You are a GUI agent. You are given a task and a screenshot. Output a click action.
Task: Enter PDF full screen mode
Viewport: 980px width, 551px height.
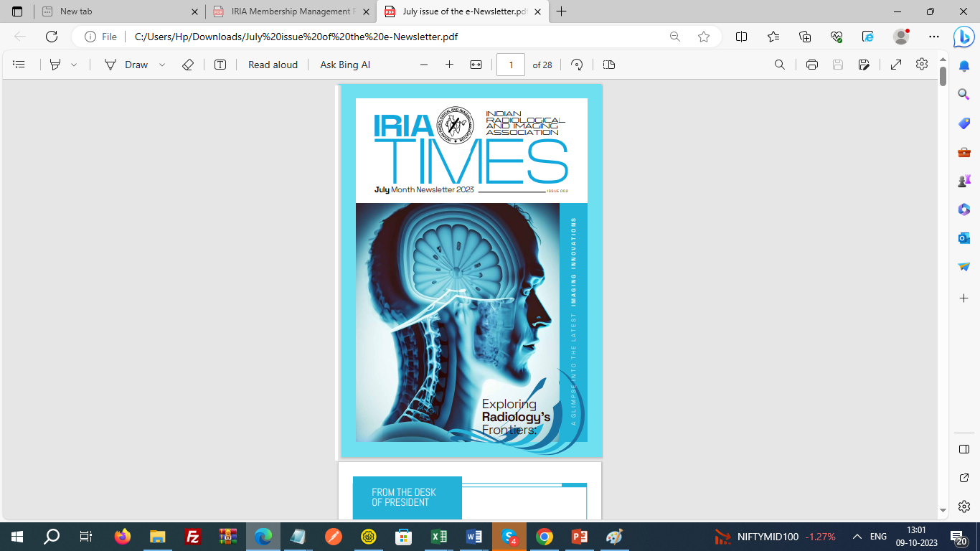pyautogui.click(x=896, y=65)
